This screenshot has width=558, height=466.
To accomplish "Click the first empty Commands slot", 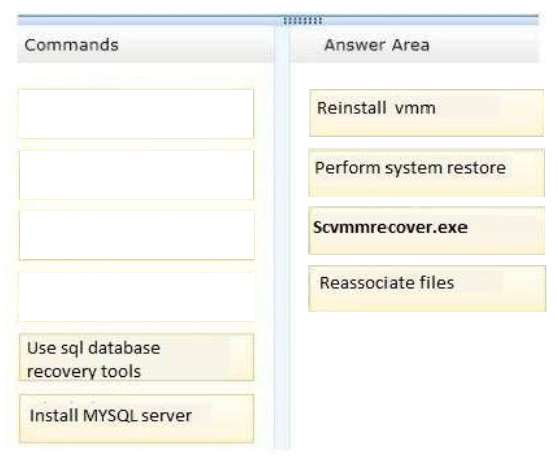I will [x=136, y=114].
